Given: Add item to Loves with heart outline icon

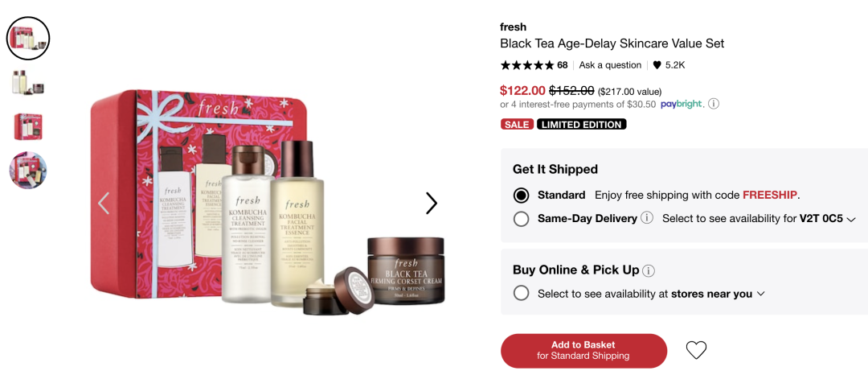Looking at the screenshot, I should [x=696, y=350].
